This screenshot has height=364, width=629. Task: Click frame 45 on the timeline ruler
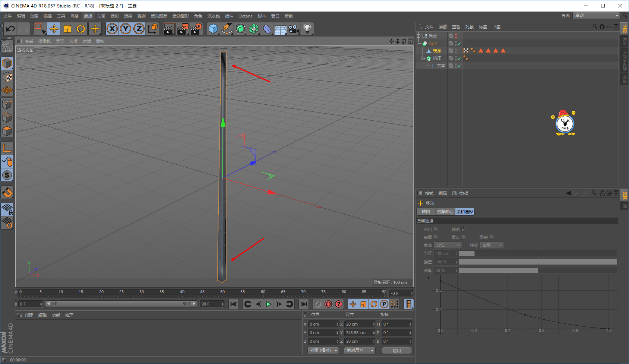click(x=202, y=292)
